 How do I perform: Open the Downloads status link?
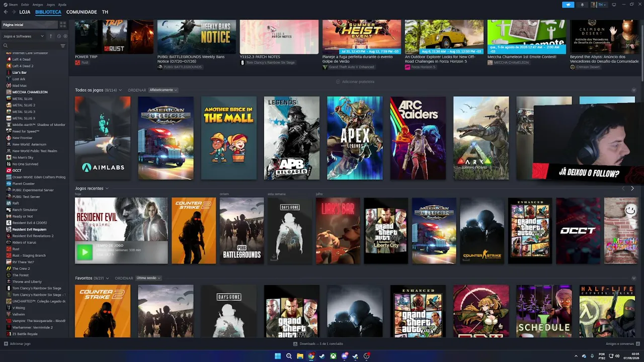(318, 344)
